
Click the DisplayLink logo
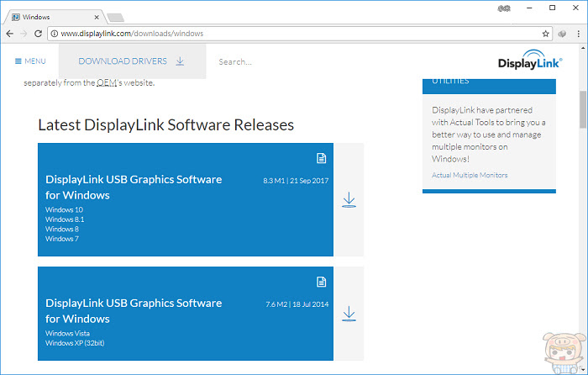(530, 60)
